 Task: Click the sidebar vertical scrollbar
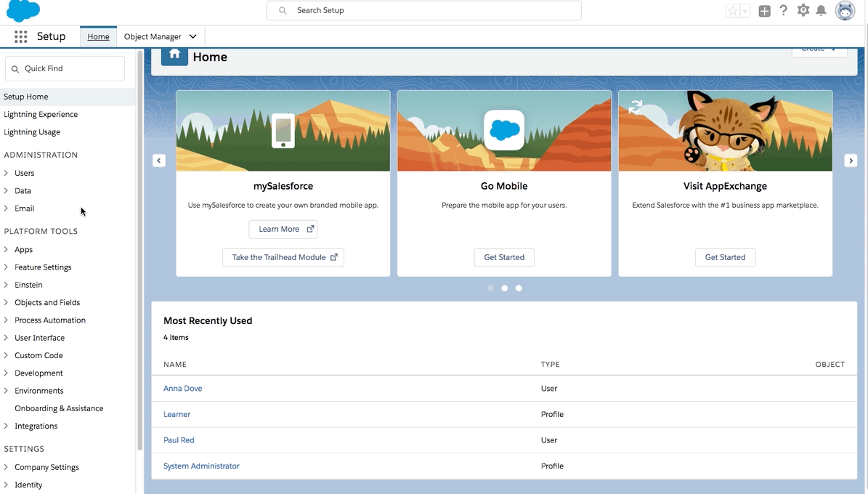point(139,249)
